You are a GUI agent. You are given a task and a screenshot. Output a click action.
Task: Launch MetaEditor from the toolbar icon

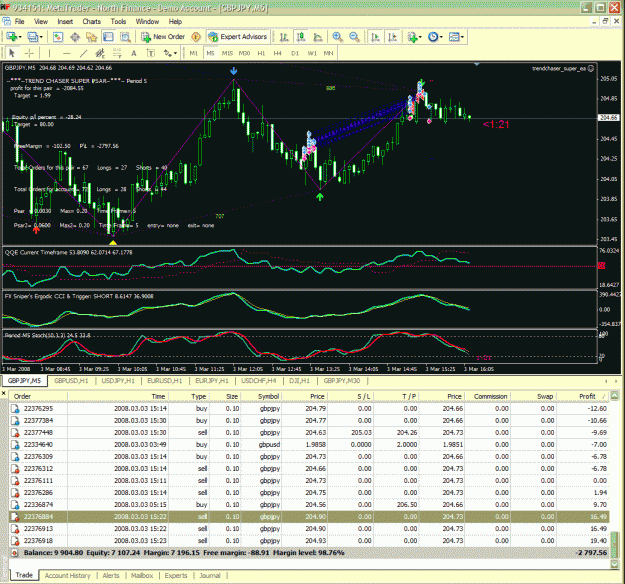(196, 37)
